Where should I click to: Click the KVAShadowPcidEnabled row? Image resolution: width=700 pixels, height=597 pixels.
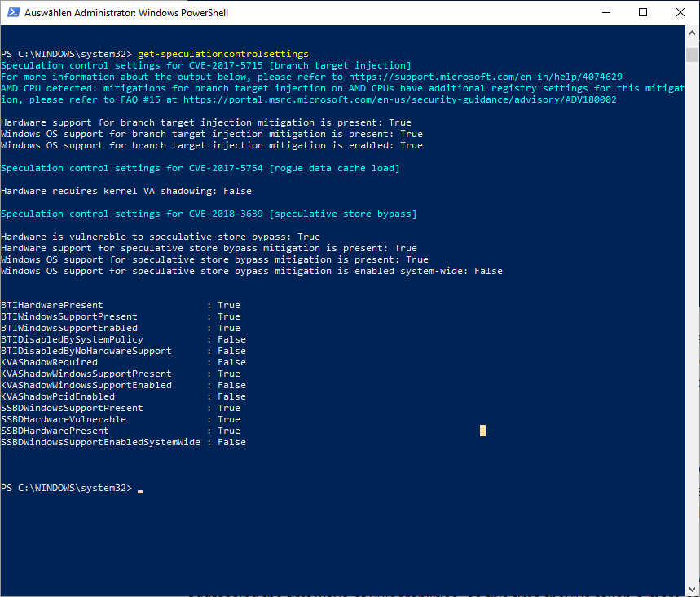point(123,397)
